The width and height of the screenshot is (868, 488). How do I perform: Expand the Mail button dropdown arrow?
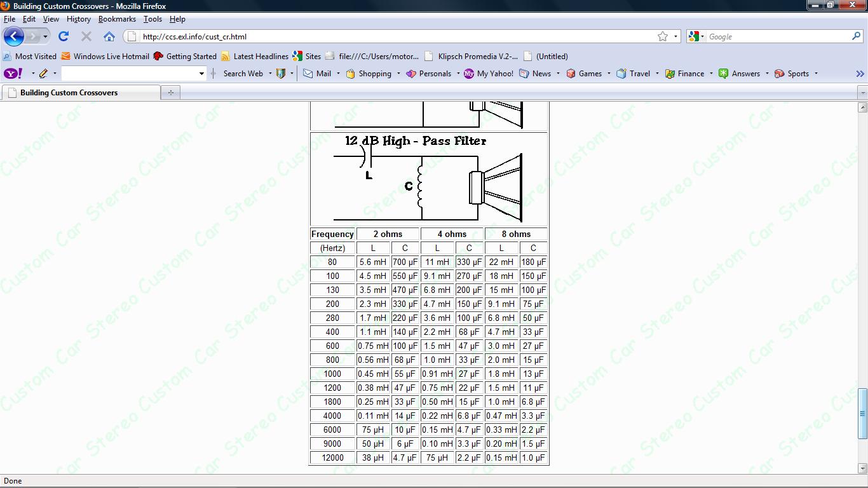pos(338,74)
